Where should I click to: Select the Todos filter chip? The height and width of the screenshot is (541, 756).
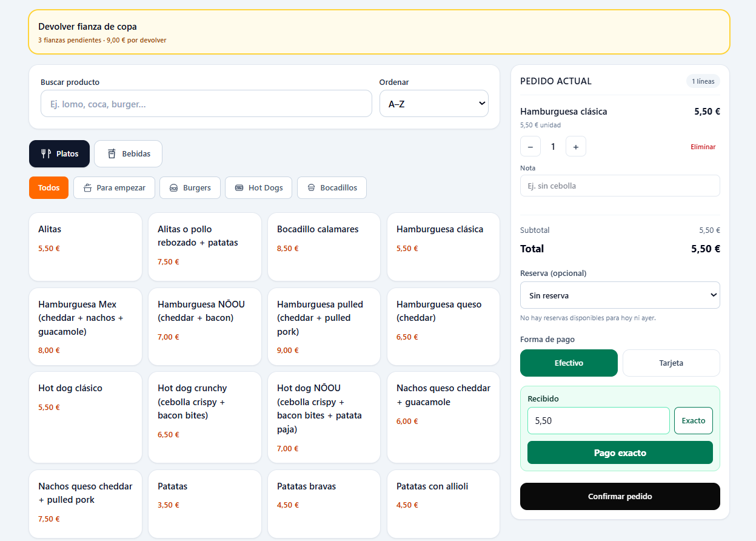pos(49,187)
